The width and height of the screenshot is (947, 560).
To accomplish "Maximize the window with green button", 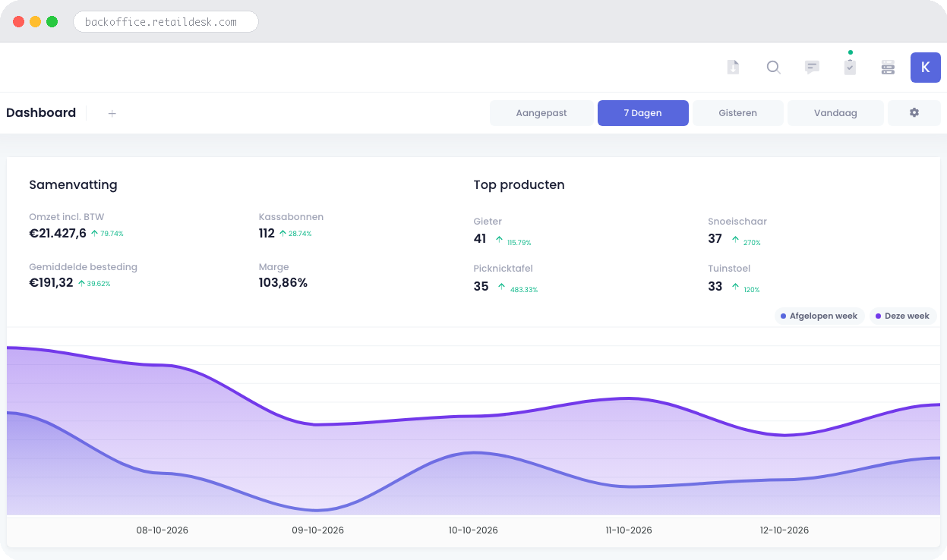I will (x=52, y=22).
